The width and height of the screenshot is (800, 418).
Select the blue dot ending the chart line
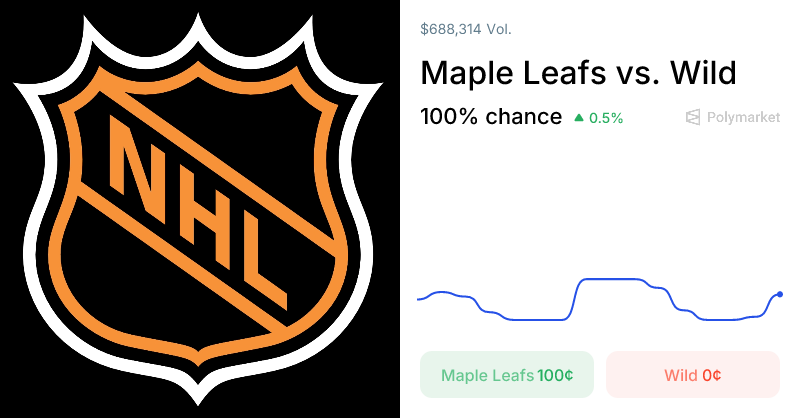(x=779, y=294)
